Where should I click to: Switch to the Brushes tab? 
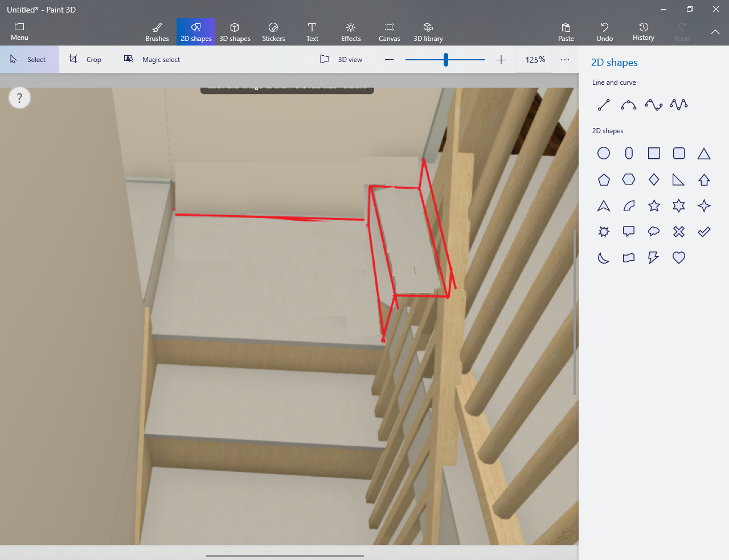[157, 32]
